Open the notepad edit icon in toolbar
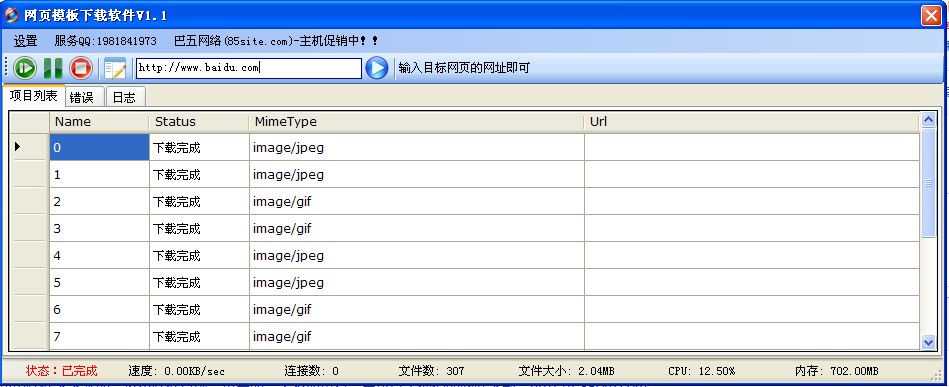The width and height of the screenshot is (949, 387). pos(115,68)
